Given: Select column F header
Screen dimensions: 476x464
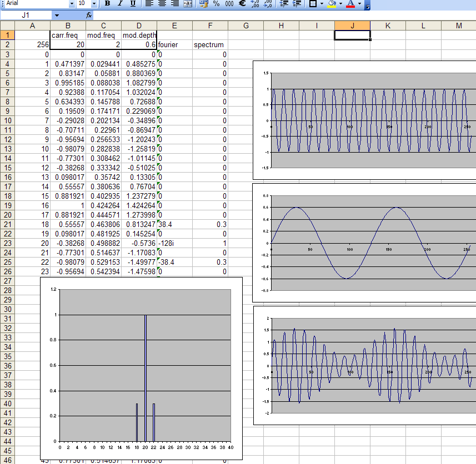Looking at the screenshot, I should [210, 26].
